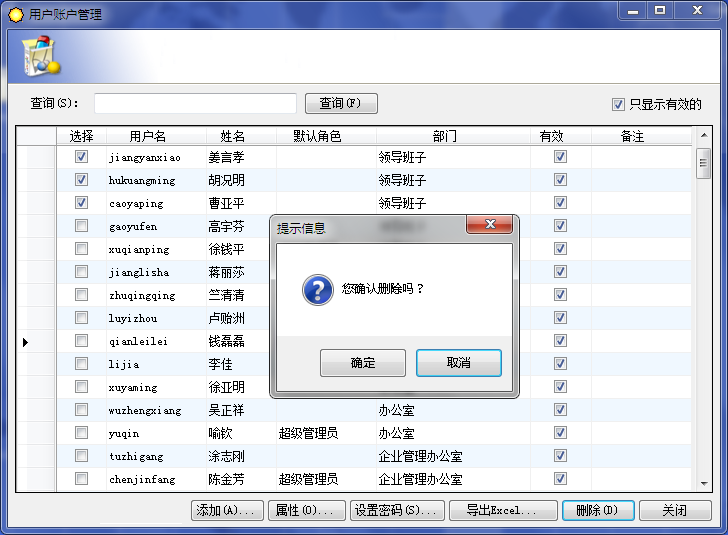728x535 pixels.
Task: Check the select box for jianglisha
Action: [x=81, y=271]
